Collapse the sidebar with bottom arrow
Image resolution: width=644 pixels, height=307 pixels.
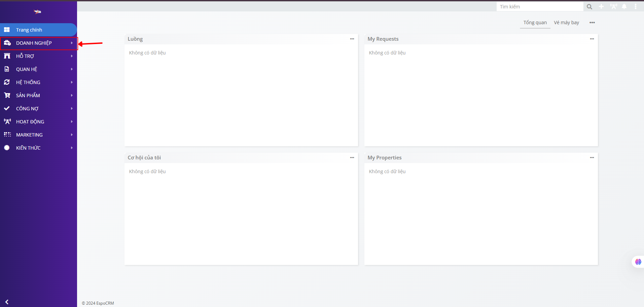[7, 302]
